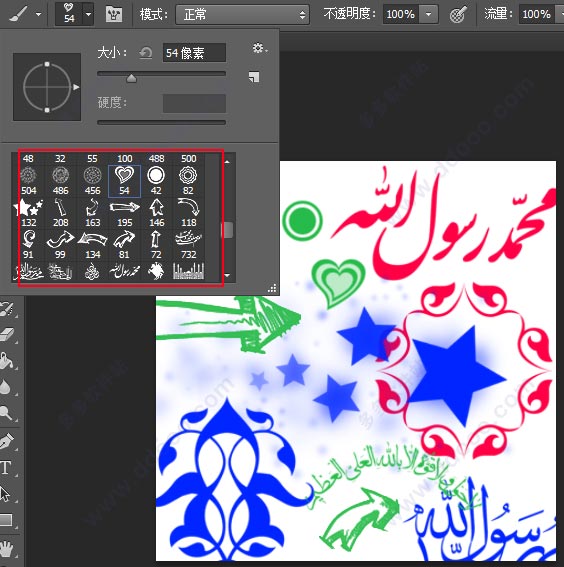
Task: Select the left arrow brush labeled 134
Action: (93, 245)
